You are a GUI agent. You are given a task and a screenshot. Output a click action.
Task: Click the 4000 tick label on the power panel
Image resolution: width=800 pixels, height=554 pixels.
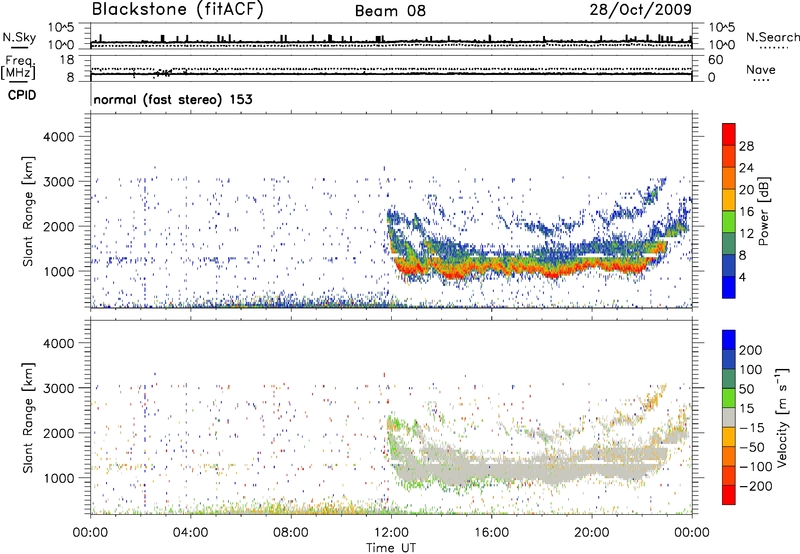point(58,137)
